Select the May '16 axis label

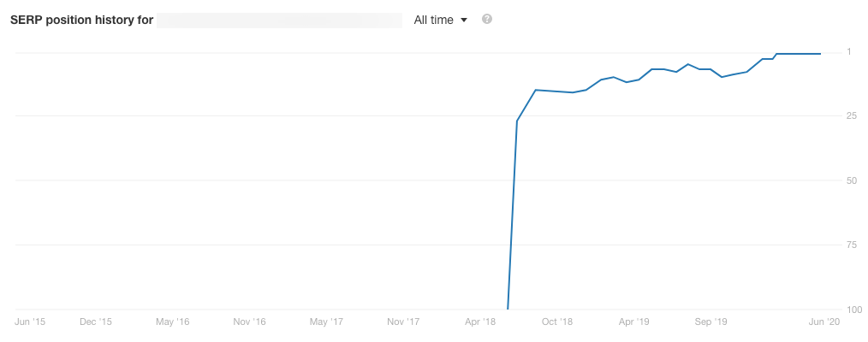(x=173, y=321)
